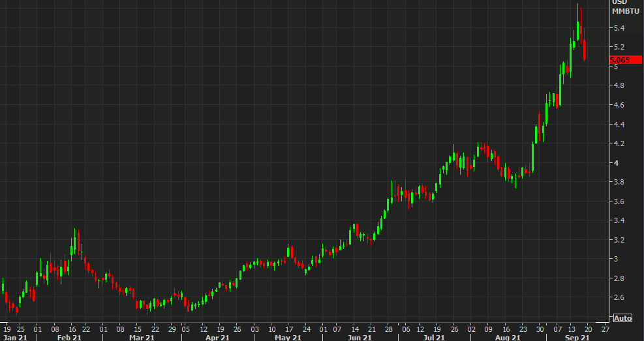Click the 5.2 price axis label

617,47
